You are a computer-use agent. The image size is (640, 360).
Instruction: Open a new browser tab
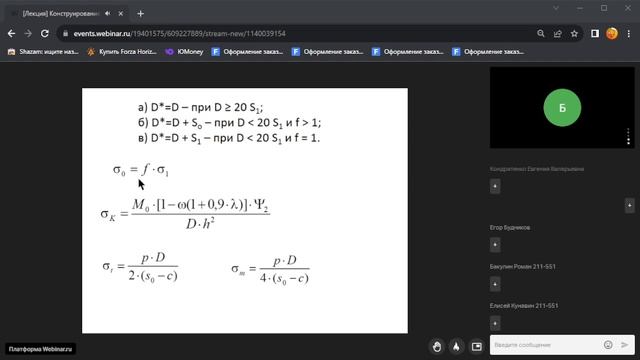coord(140,13)
